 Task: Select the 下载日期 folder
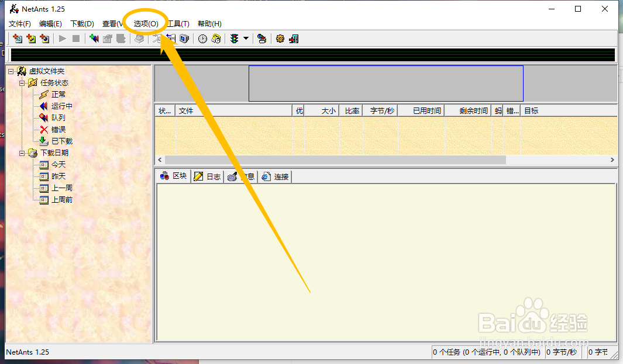(54, 153)
